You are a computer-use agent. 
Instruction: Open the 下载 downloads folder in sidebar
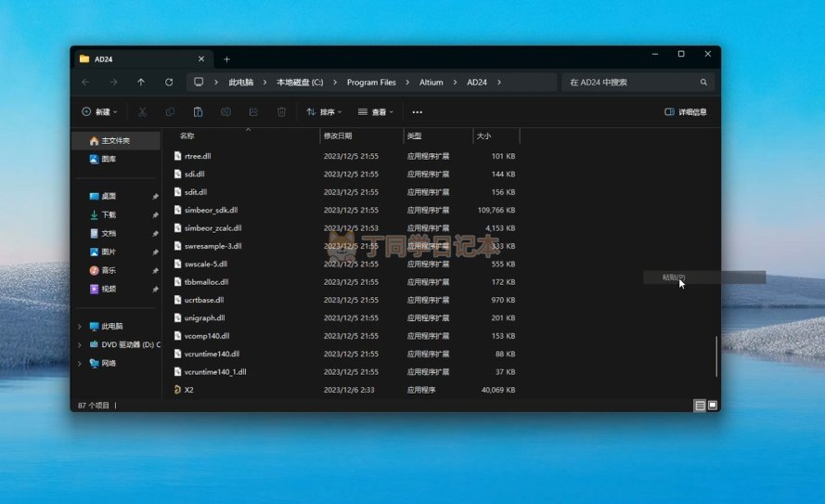pyautogui.click(x=109, y=214)
